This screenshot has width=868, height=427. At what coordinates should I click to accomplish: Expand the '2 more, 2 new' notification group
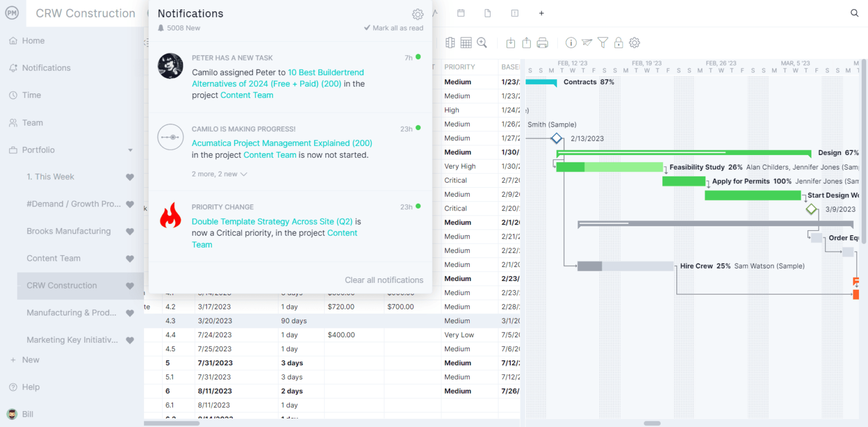click(220, 174)
